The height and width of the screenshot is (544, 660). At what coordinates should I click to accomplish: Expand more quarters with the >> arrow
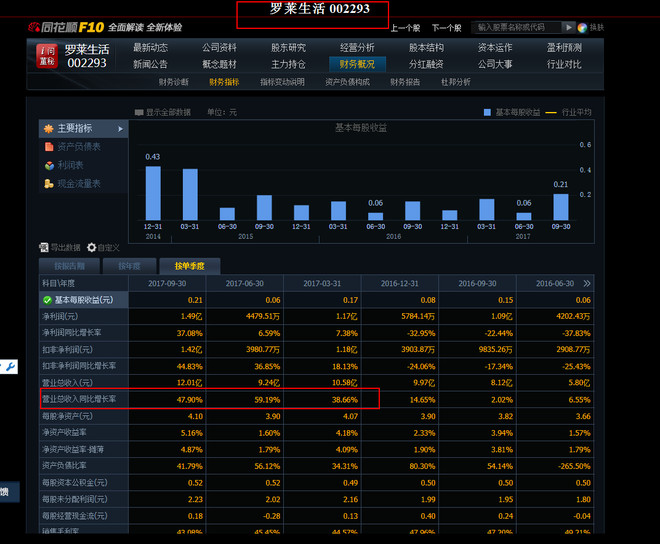point(587,283)
